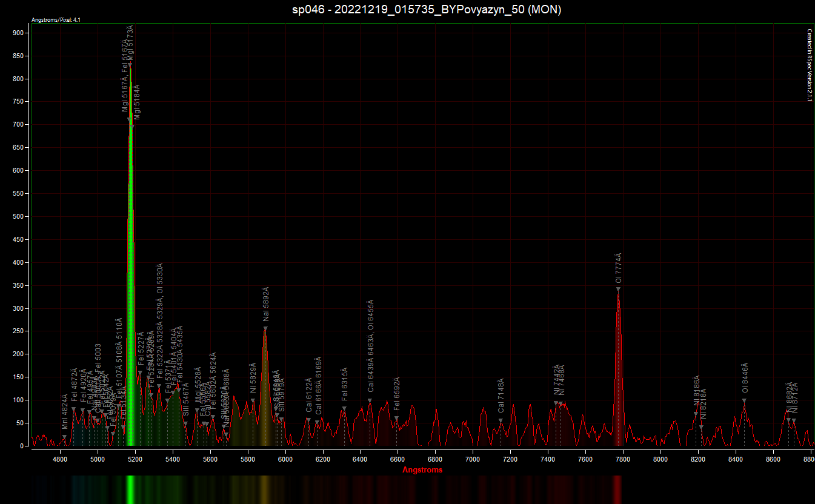Click the CaI 6166Å 6169Å label
The width and height of the screenshot is (815, 504).
[319, 386]
